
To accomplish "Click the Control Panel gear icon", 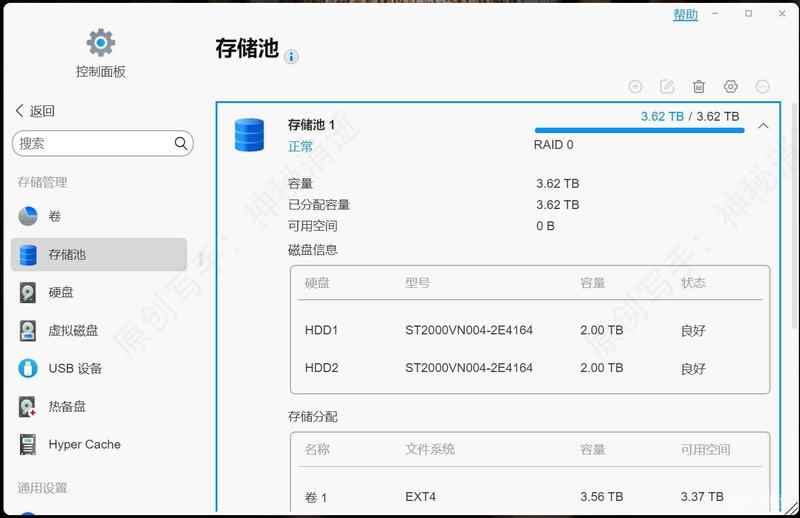I will [101, 42].
